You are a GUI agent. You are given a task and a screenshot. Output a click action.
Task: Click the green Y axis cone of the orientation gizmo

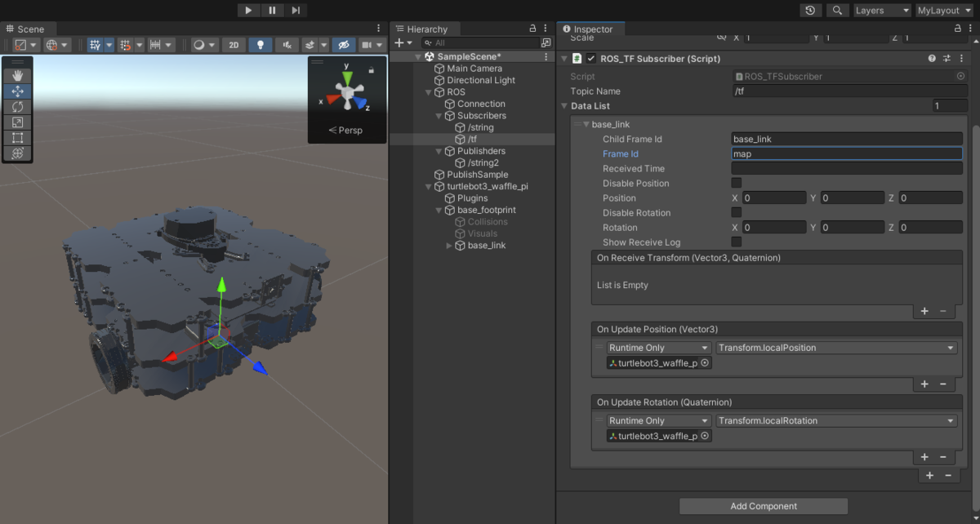[x=347, y=78]
